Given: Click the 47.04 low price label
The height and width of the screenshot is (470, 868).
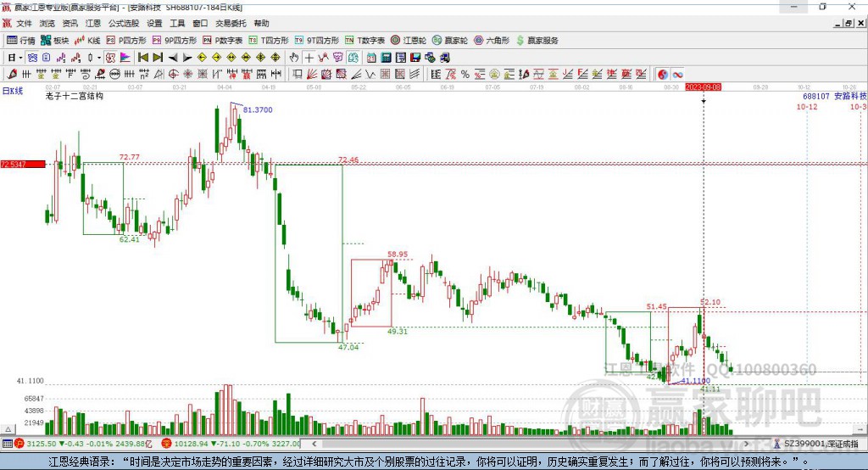Looking at the screenshot, I should pyautogui.click(x=348, y=347).
